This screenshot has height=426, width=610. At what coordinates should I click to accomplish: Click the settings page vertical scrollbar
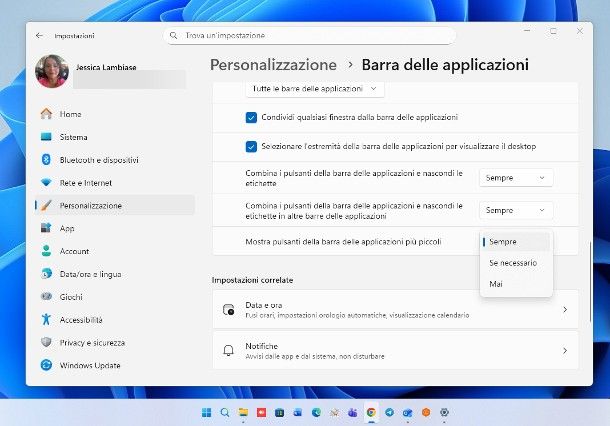591,282
